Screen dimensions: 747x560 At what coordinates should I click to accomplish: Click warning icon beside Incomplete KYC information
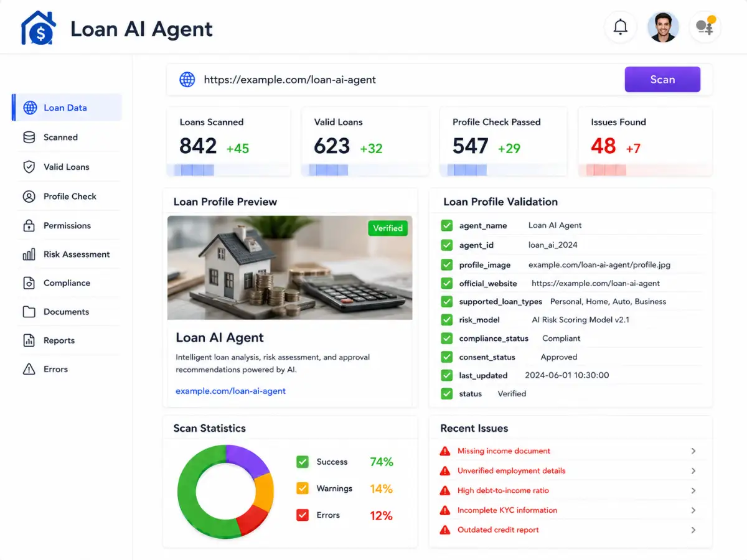pos(444,510)
